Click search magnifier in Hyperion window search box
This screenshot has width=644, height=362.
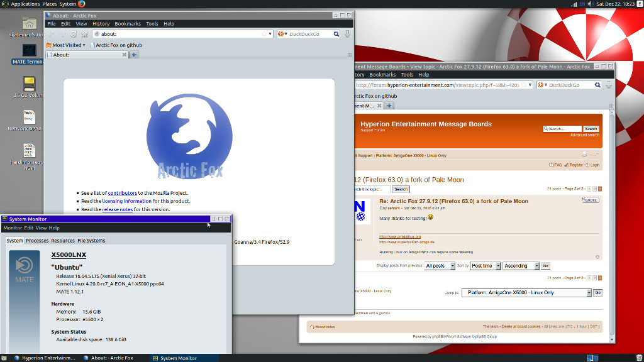point(597,85)
